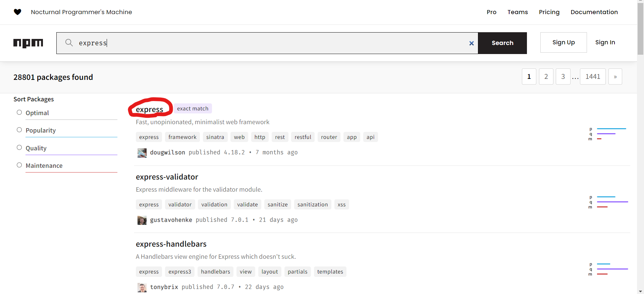
Task: Select the Optimal sort radio button
Action: click(x=19, y=112)
